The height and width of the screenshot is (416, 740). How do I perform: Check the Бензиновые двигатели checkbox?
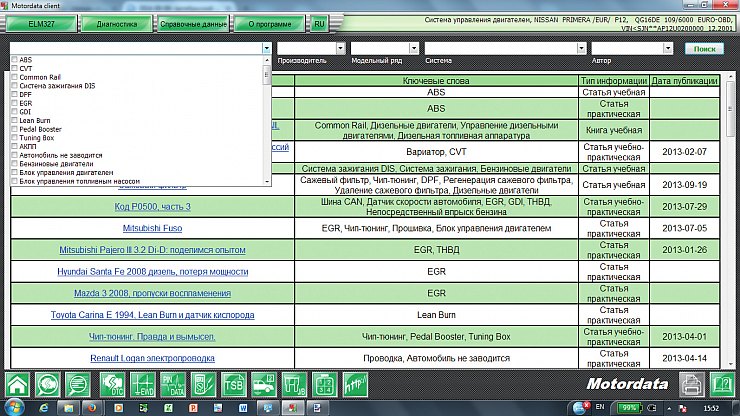click(15, 163)
